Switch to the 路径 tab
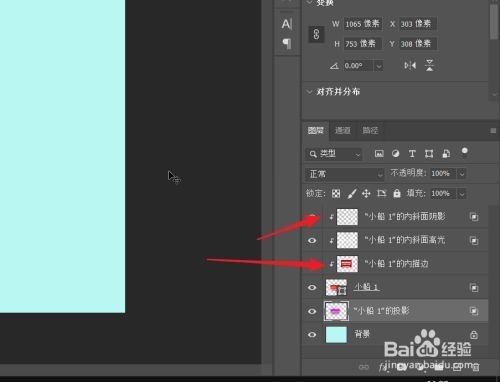The image size is (500, 382). click(x=370, y=130)
